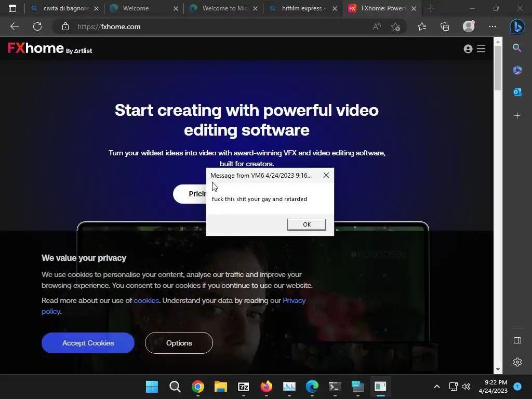Viewport: 532px width, 399px height.
Task: Open sidebar Search tool
Action: [x=517, y=48]
